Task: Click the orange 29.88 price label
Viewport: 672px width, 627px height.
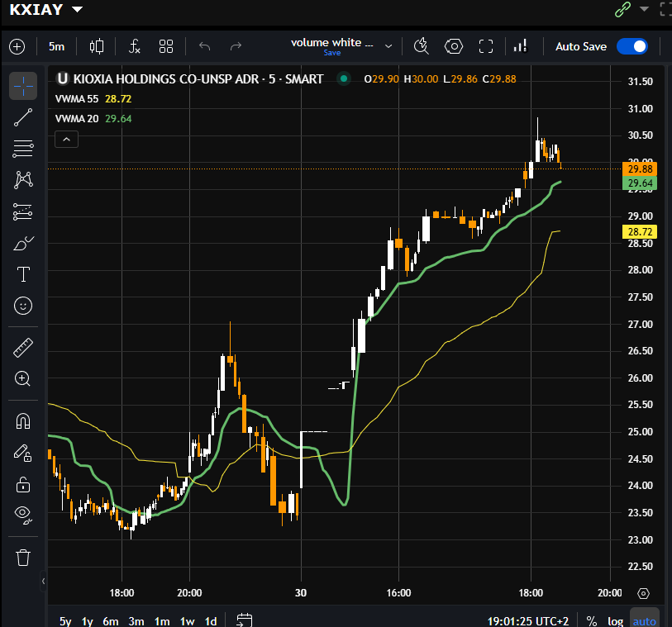Action: click(x=640, y=169)
